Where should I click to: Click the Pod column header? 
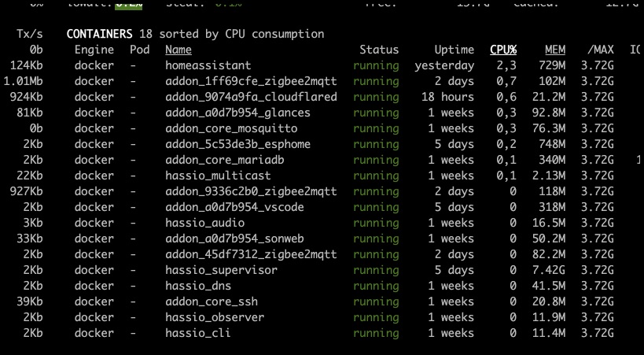click(139, 50)
